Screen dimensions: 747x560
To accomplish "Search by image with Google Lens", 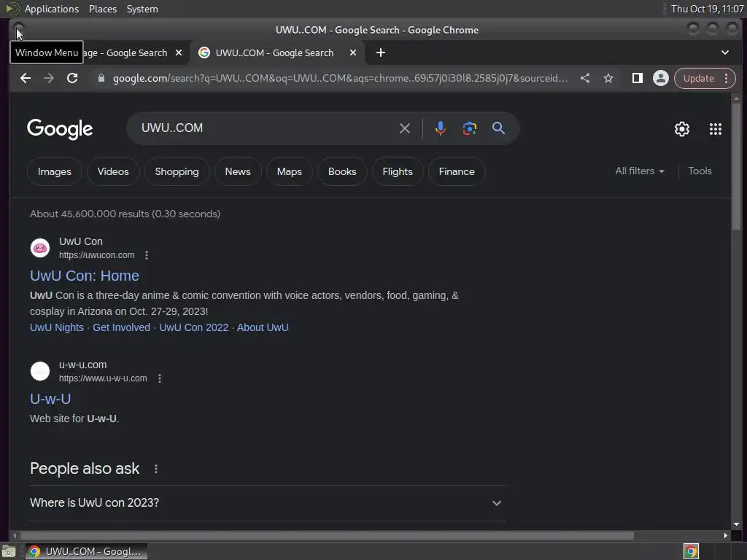I will pyautogui.click(x=469, y=128).
